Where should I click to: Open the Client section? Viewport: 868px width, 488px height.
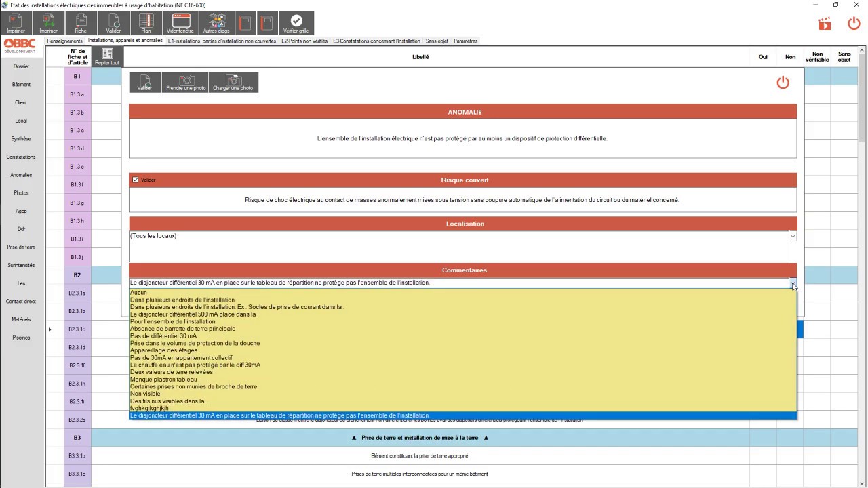(x=21, y=103)
